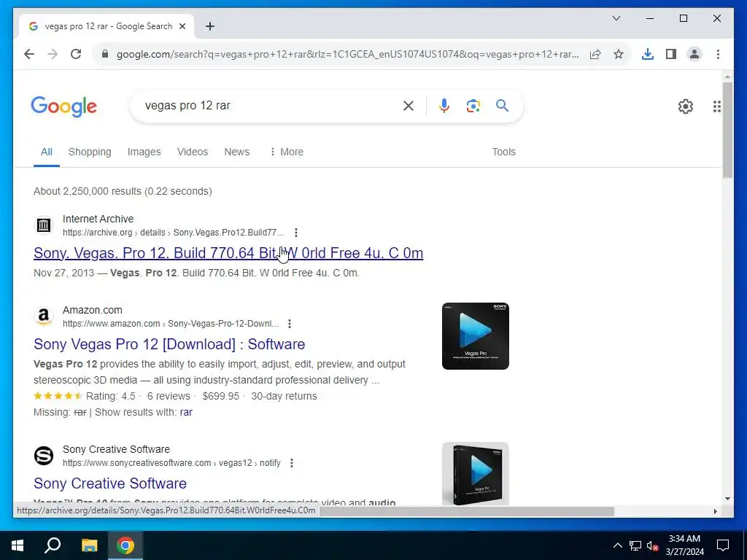747x560 pixels.
Task: Click Sony Creative Software favicon
Action: pyautogui.click(x=44, y=456)
